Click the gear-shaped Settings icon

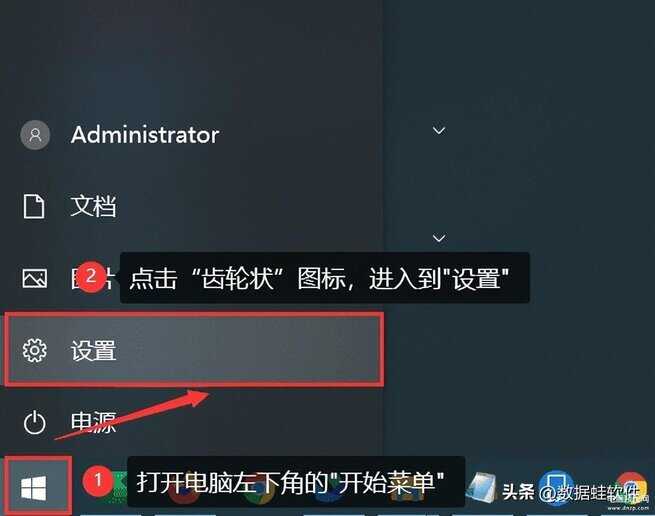35,350
